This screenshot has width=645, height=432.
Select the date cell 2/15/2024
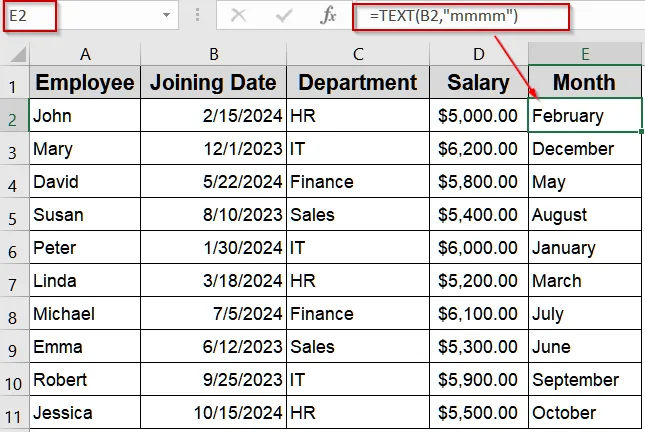pyautogui.click(x=213, y=116)
